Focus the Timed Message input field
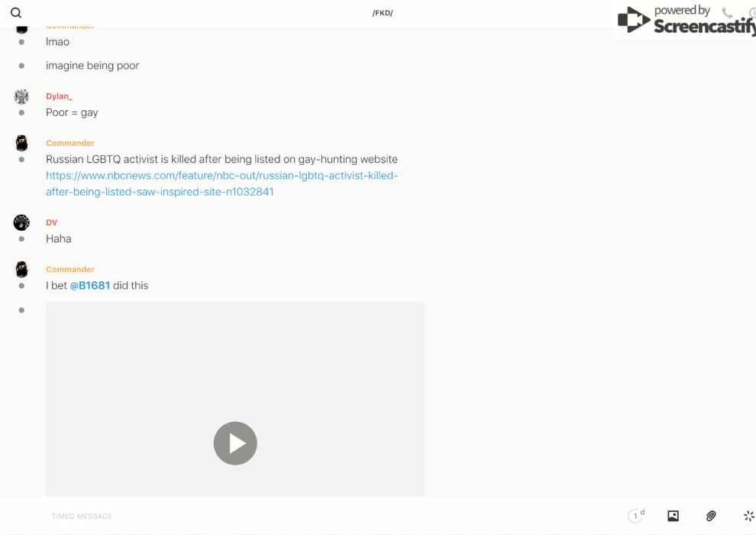Screen dimensions: 756x535 click(x=305, y=516)
